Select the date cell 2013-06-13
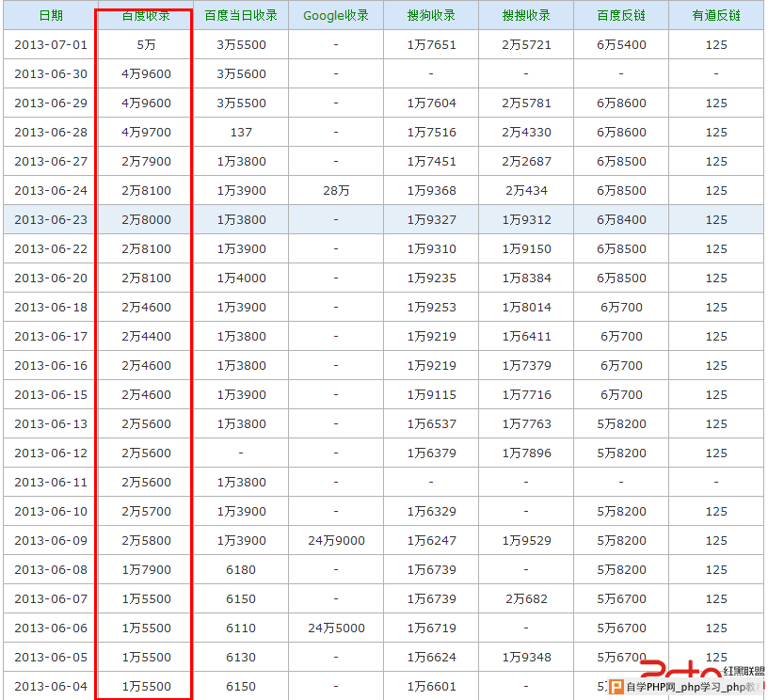The height and width of the screenshot is (700, 768). pos(51,424)
